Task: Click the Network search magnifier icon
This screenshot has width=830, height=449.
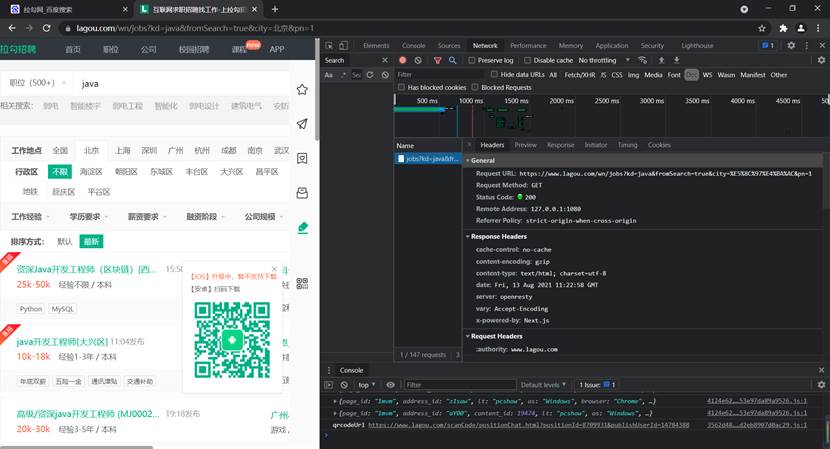Action: (453, 60)
